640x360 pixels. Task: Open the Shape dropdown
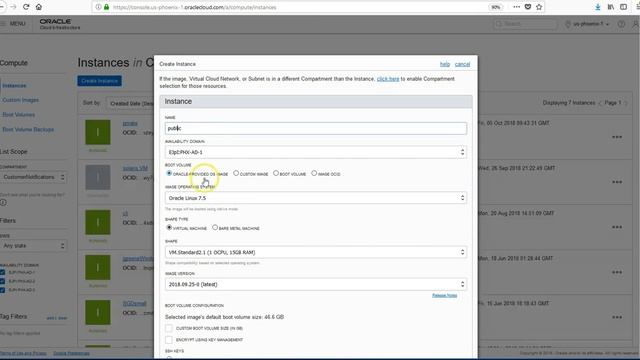[316, 252]
